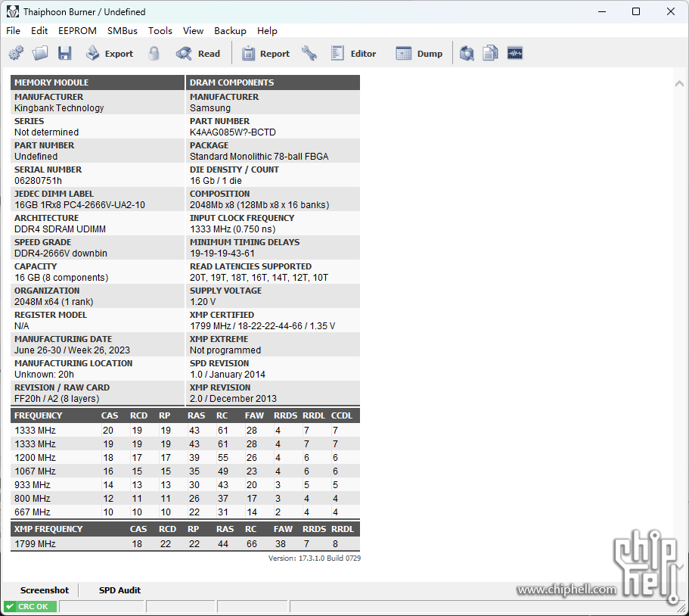Open the SMBus menu
The height and width of the screenshot is (616, 689).
click(123, 31)
